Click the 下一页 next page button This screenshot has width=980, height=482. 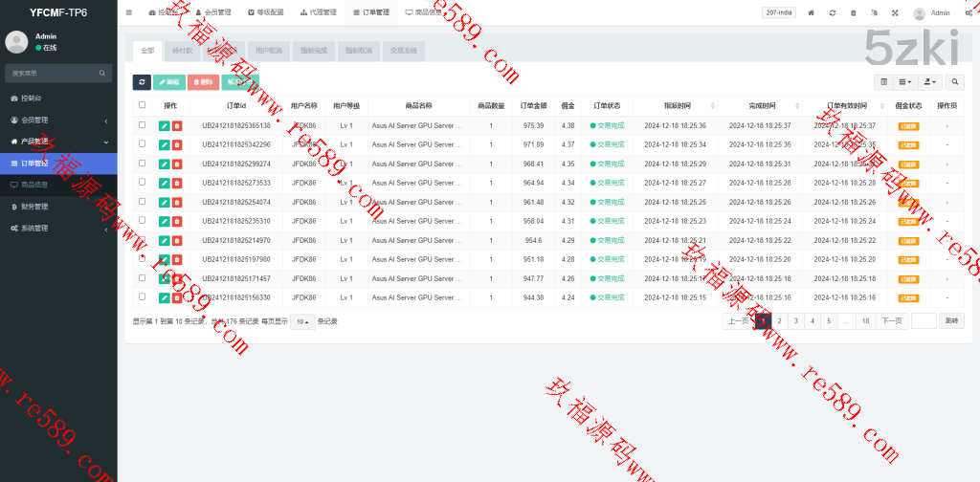tap(891, 321)
